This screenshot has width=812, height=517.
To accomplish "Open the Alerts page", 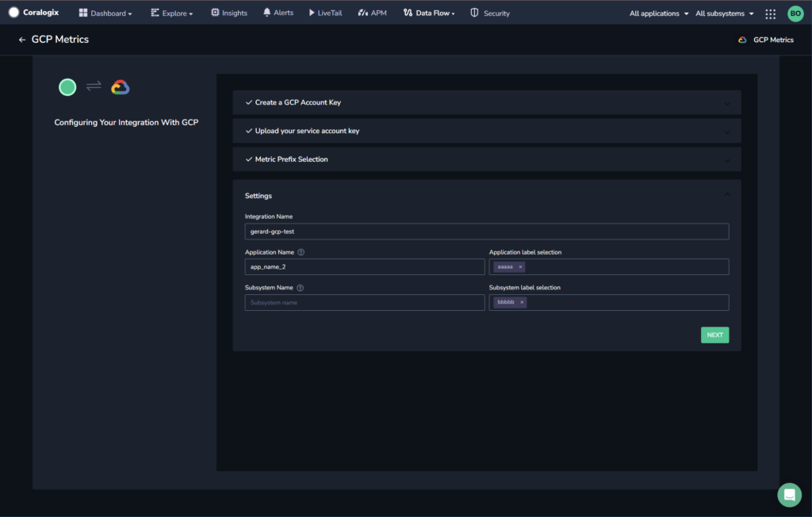I will [278, 13].
